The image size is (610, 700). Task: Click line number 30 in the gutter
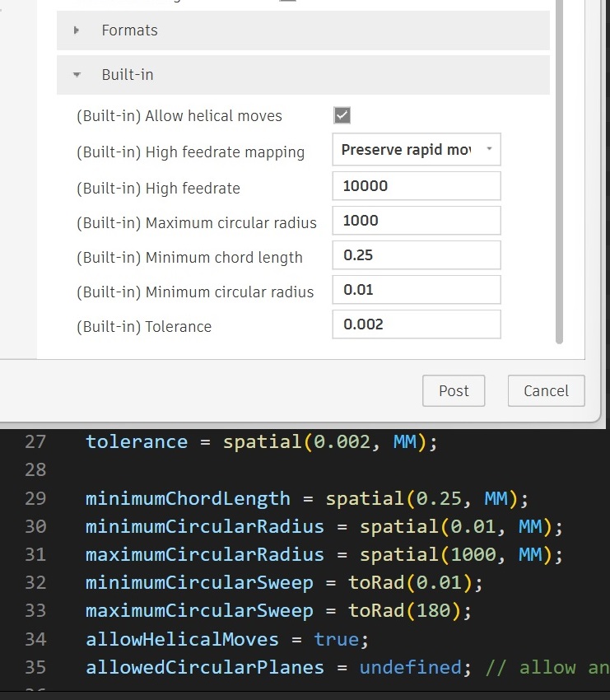point(35,526)
